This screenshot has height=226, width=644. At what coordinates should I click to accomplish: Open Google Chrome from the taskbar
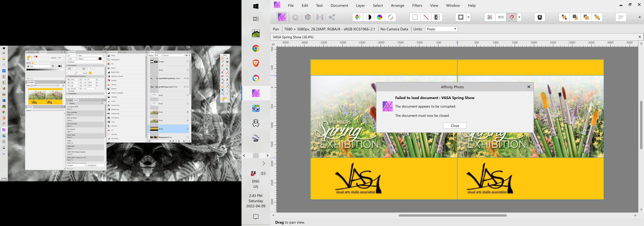point(256,48)
